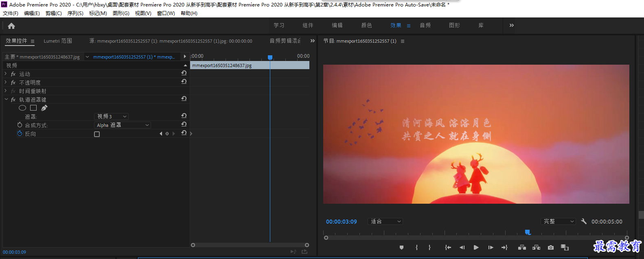
Task: Open the Lumetri 范围 tab
Action: point(58,41)
